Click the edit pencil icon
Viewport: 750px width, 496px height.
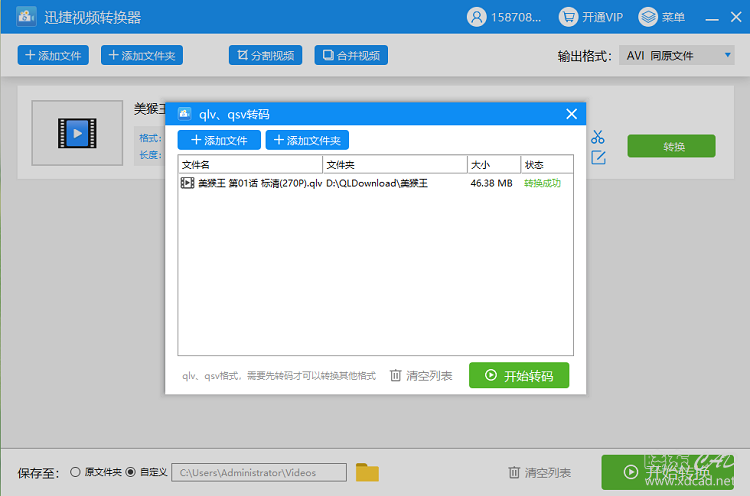tap(598, 157)
